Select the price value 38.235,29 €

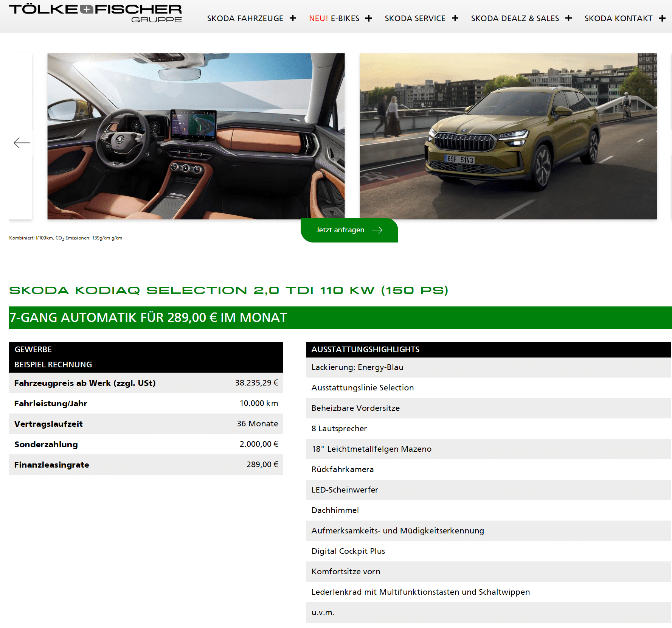pyautogui.click(x=256, y=383)
